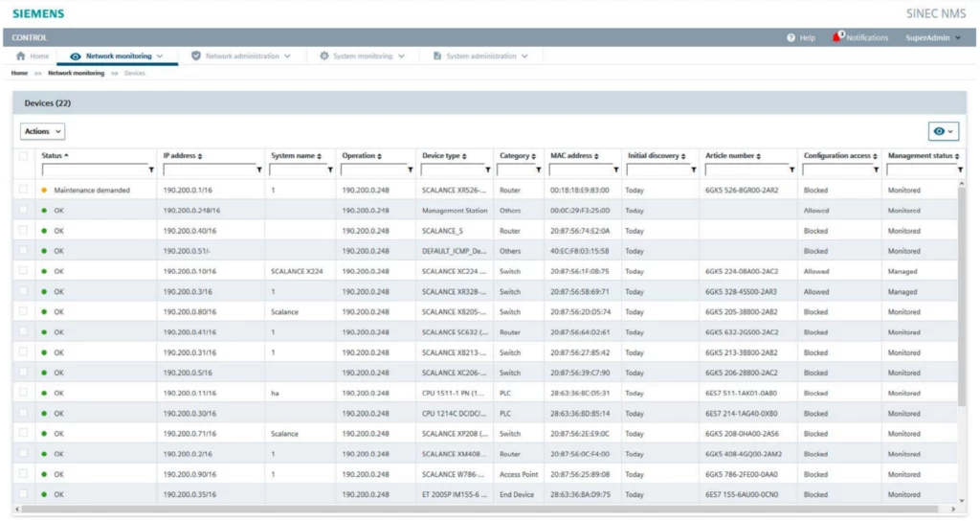Click the filter icon under IP address

coord(259,170)
